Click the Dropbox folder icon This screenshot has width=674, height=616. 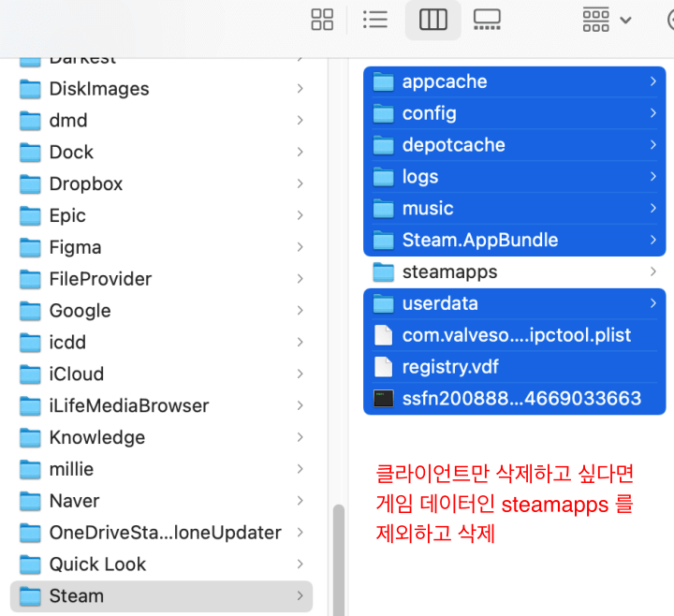(30, 184)
